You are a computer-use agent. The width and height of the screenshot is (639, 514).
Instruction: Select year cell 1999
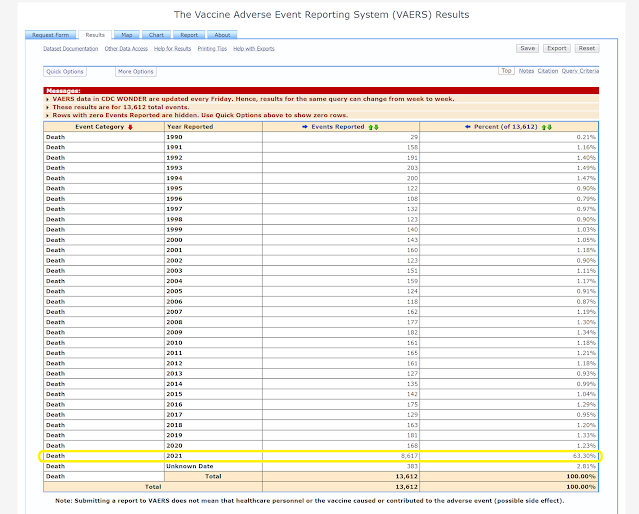pyautogui.click(x=174, y=230)
